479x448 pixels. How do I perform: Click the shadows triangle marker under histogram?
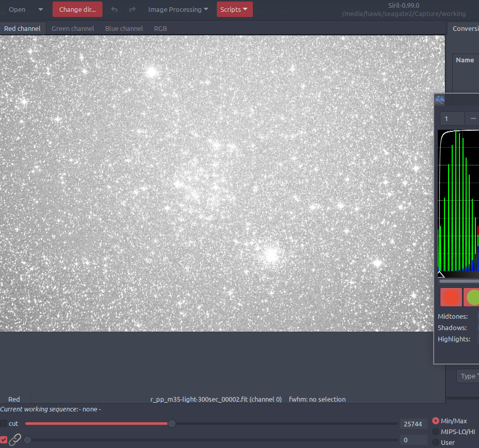pos(441,274)
